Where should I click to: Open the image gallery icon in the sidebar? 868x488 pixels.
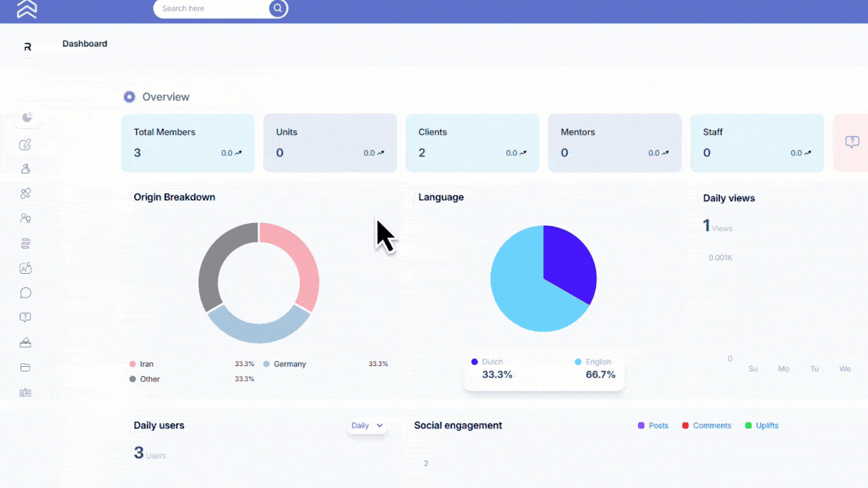(26, 268)
